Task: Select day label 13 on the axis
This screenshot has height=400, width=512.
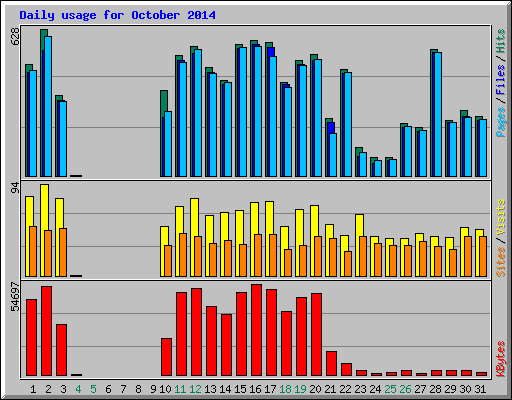Action: tap(210, 389)
